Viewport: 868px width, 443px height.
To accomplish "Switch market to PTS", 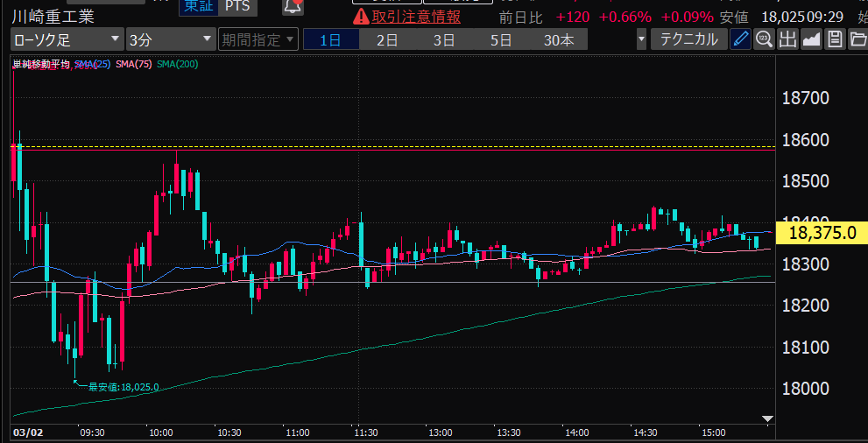I will (236, 6).
